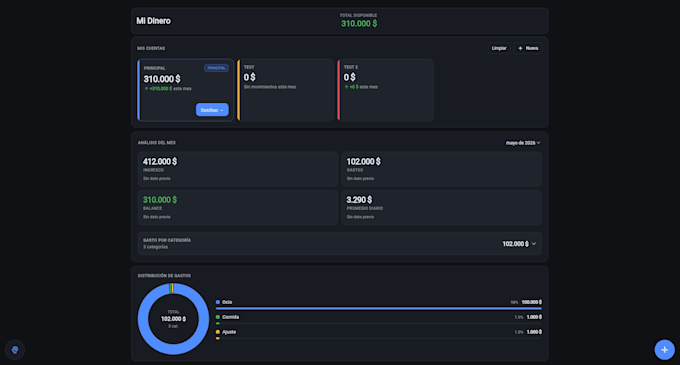Click the green up-arrow in the Principal card

[x=146, y=88]
